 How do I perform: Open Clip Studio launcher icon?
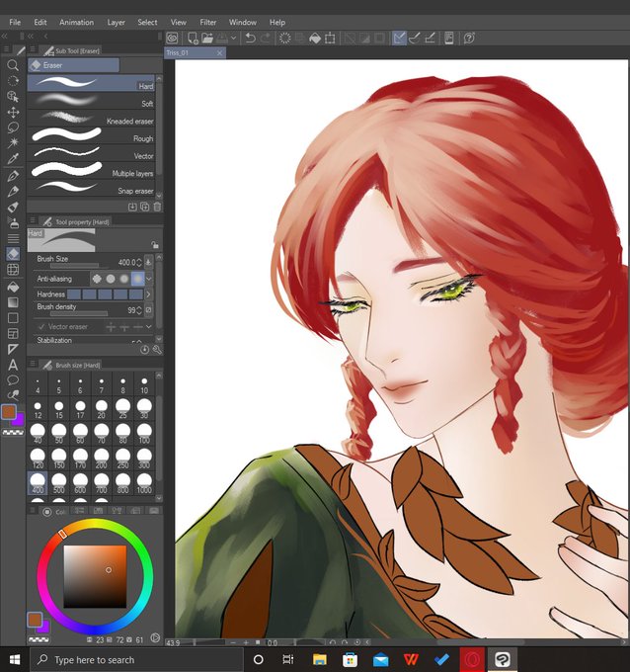point(172,39)
